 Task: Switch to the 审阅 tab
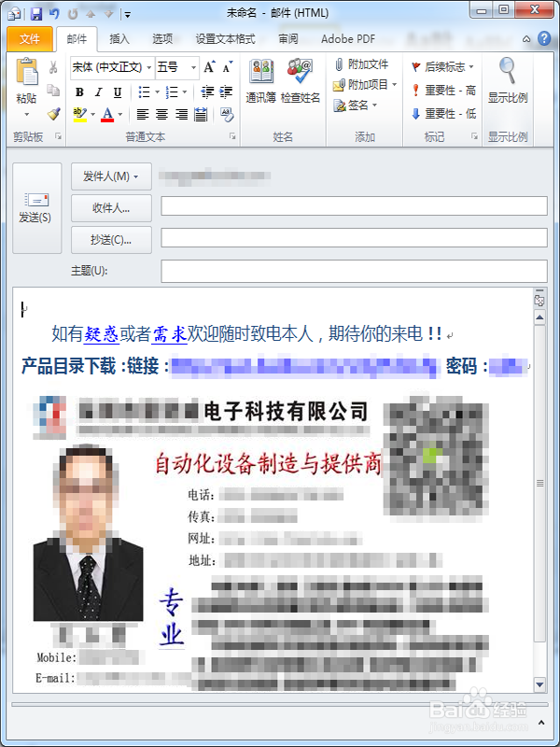pyautogui.click(x=288, y=39)
